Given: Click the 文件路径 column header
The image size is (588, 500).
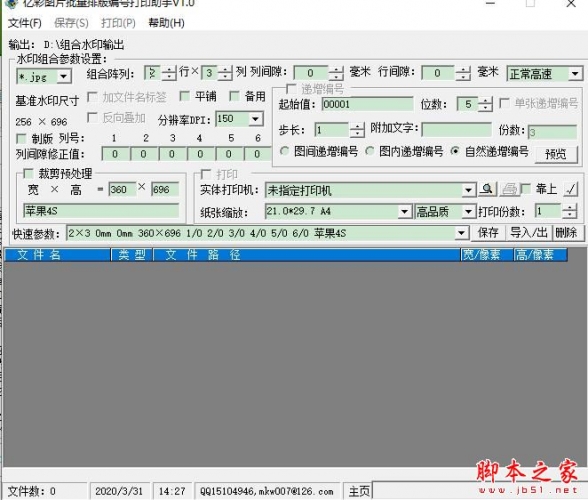Looking at the screenshot, I should pos(307,255).
